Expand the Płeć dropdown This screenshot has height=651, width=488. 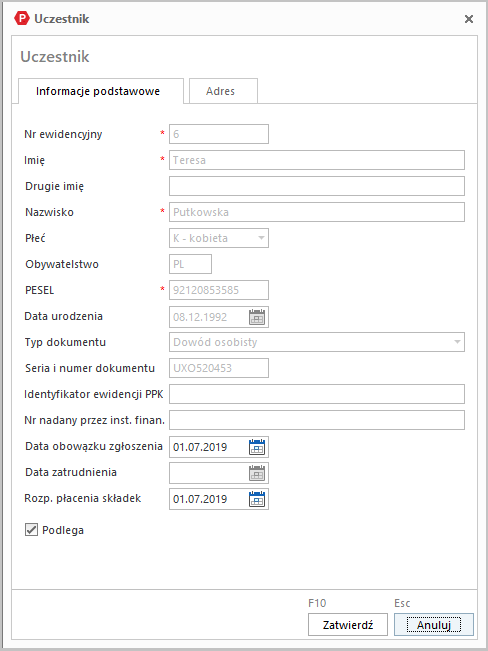click(x=261, y=238)
